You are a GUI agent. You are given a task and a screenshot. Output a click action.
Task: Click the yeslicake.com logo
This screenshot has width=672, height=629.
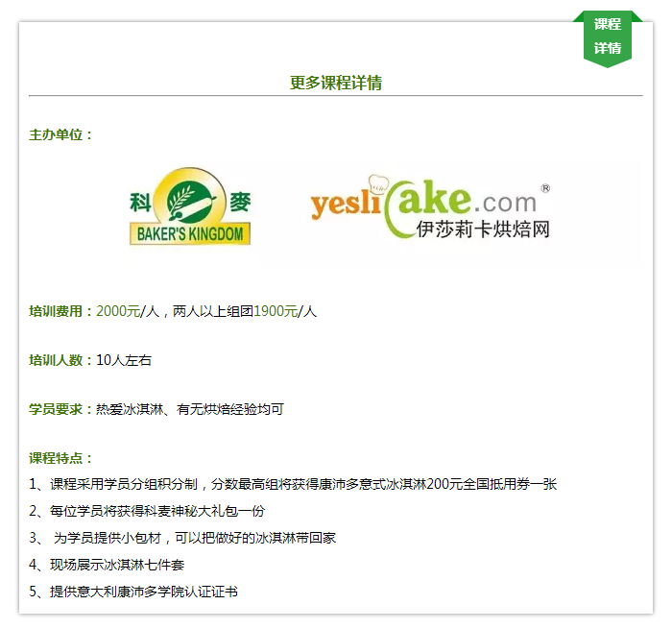pyautogui.click(x=431, y=206)
